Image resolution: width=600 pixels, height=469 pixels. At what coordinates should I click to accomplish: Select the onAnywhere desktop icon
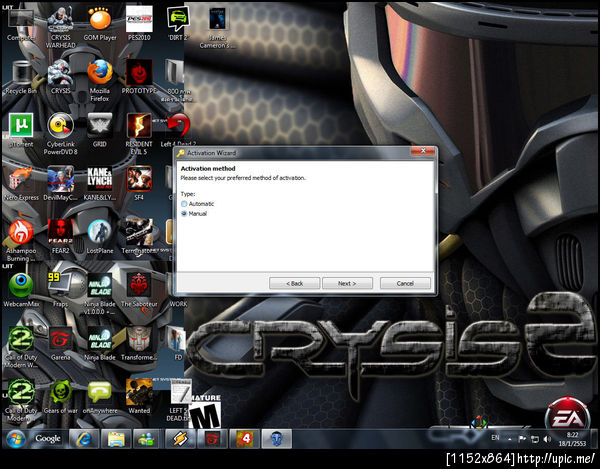[x=100, y=397]
